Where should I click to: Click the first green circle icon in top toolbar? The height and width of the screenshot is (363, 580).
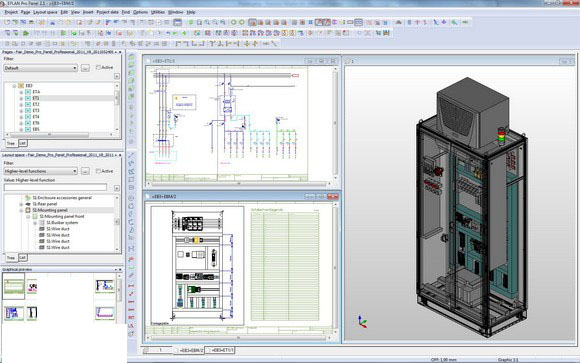click(233, 22)
